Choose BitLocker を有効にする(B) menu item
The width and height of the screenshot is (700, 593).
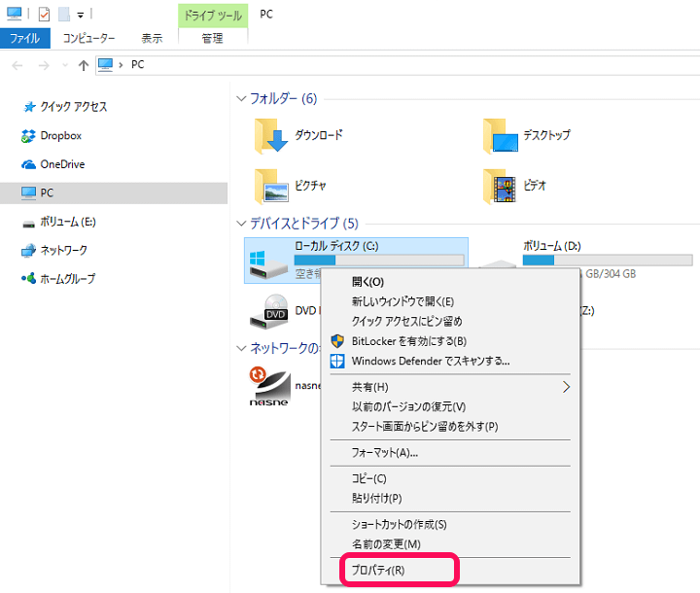450,341
